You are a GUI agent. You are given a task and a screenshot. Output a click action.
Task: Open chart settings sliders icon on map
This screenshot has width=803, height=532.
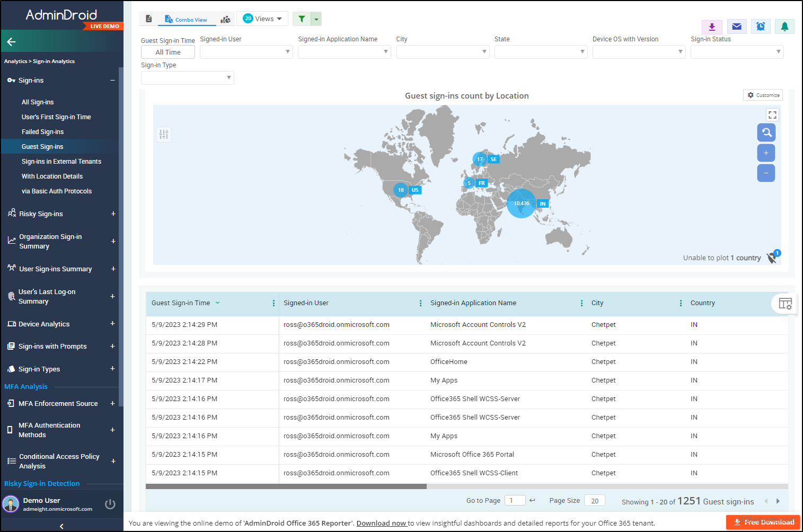(164, 134)
